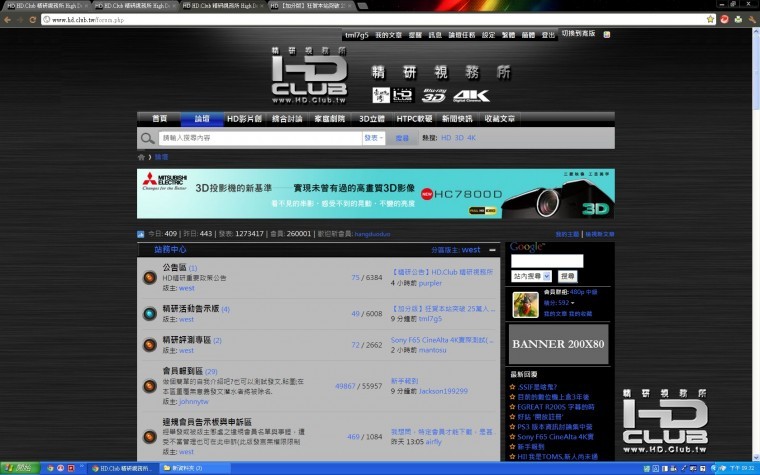The height and width of the screenshot is (475, 760).
Task: Click the Google search input box
Action: pos(547,261)
